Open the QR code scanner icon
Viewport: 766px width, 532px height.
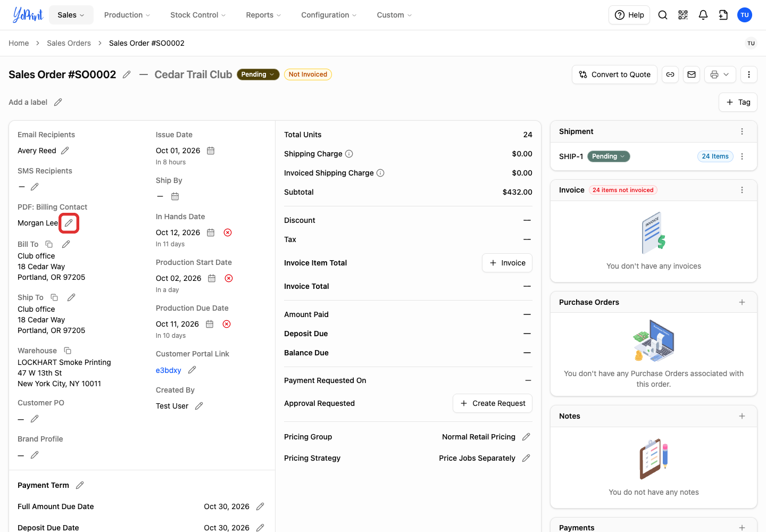[683, 15]
